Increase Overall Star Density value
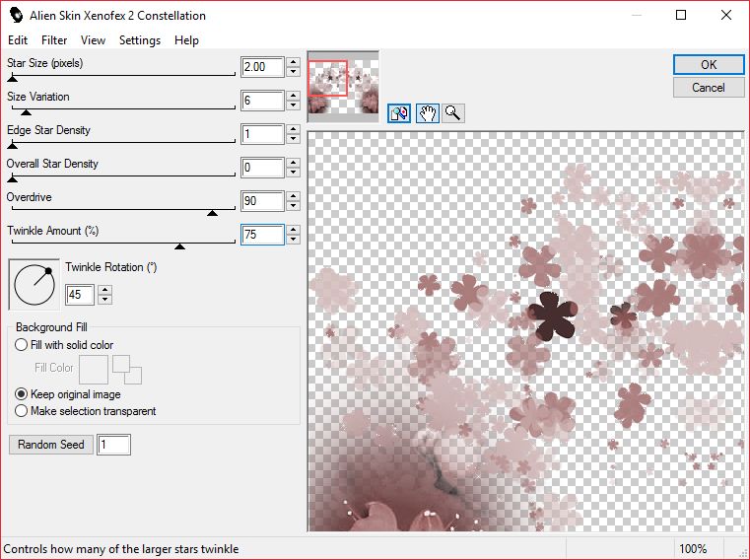The width and height of the screenshot is (750, 560). [294, 163]
